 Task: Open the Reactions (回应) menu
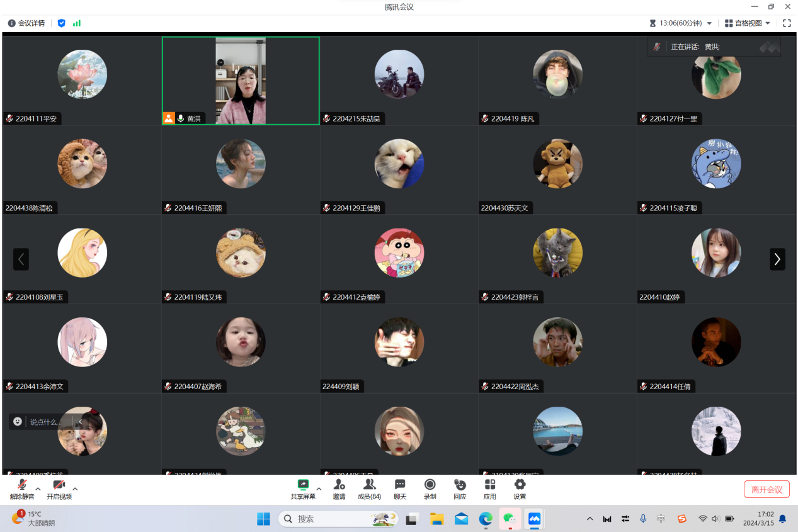[x=460, y=485]
